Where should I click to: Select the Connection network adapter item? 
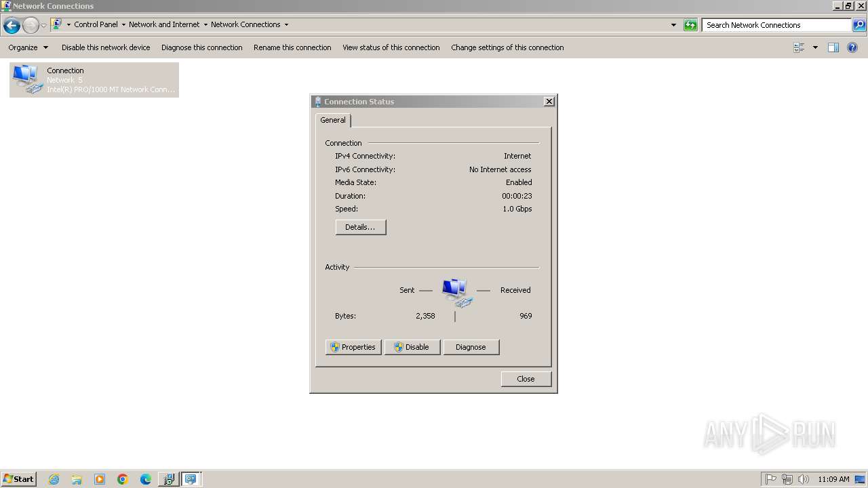pyautogui.click(x=94, y=80)
